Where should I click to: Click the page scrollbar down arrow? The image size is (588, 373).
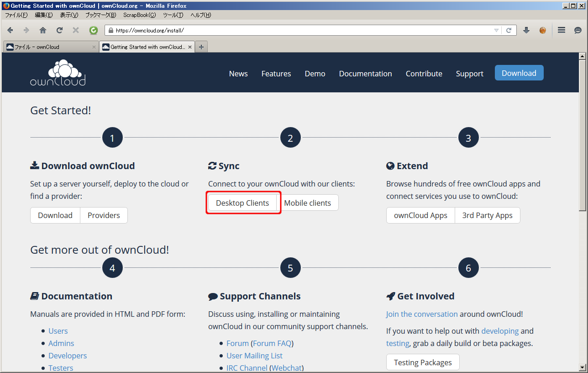(x=582, y=367)
